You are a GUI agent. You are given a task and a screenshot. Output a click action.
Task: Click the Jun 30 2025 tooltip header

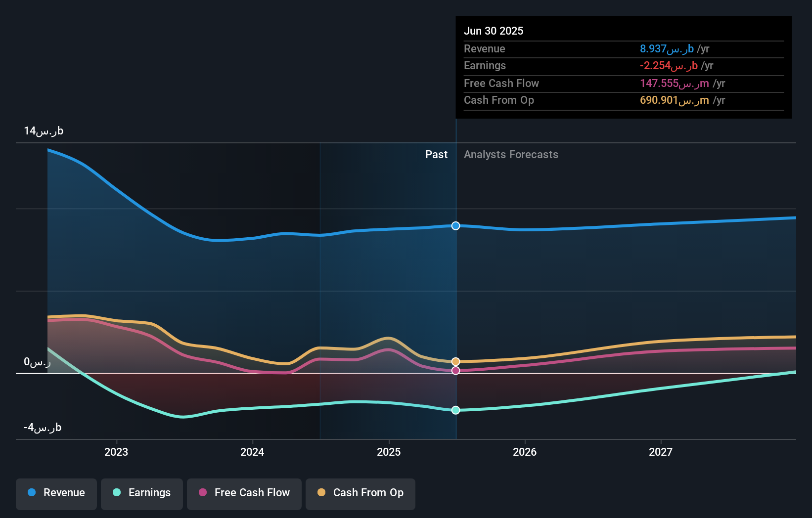click(494, 31)
